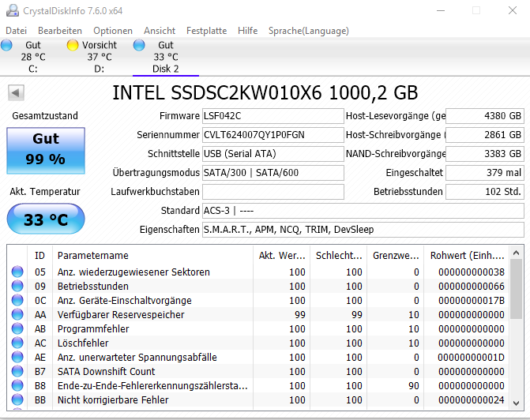Open the Datei menu

(17, 31)
